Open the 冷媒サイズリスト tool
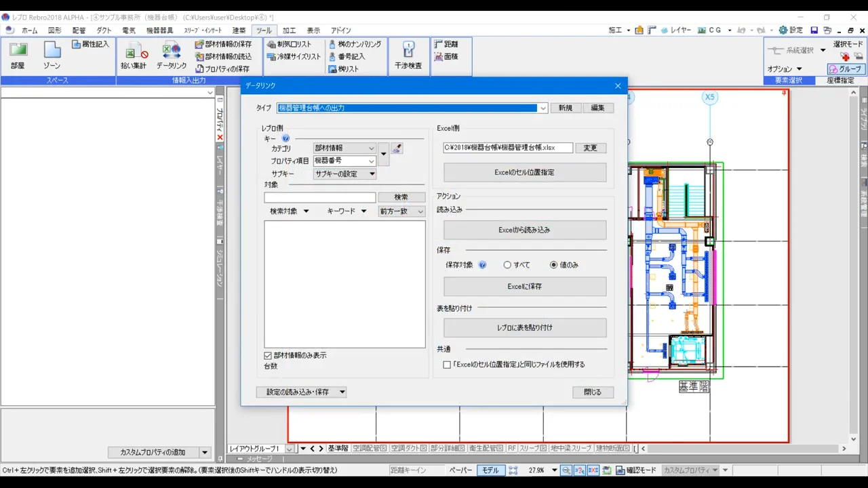The image size is (868, 488). (294, 56)
